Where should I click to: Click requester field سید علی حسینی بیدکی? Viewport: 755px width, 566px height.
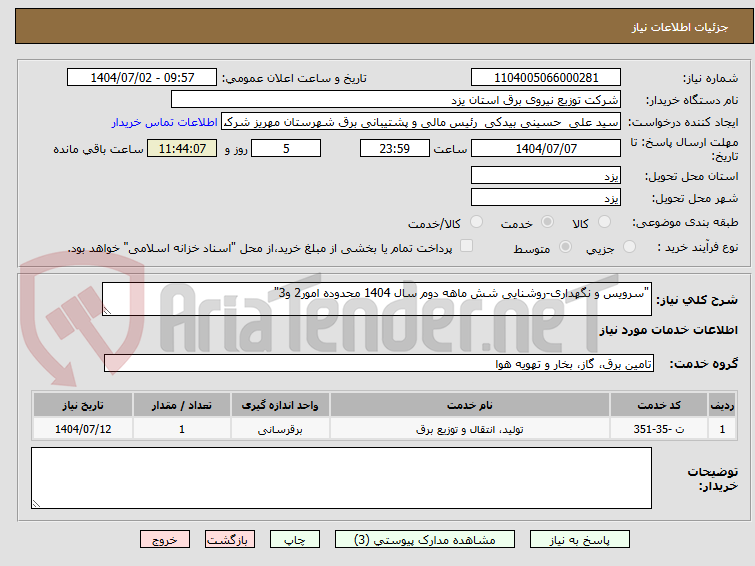point(421,122)
